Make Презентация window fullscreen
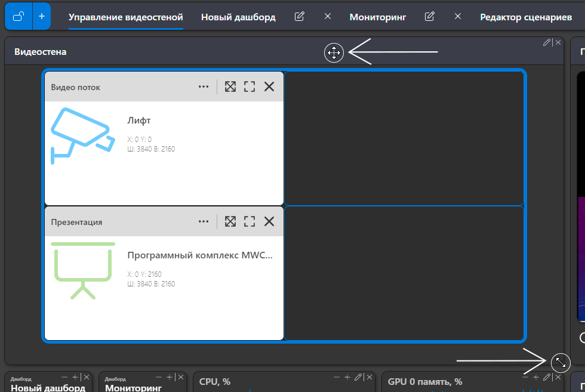585x392 pixels. [x=250, y=221]
